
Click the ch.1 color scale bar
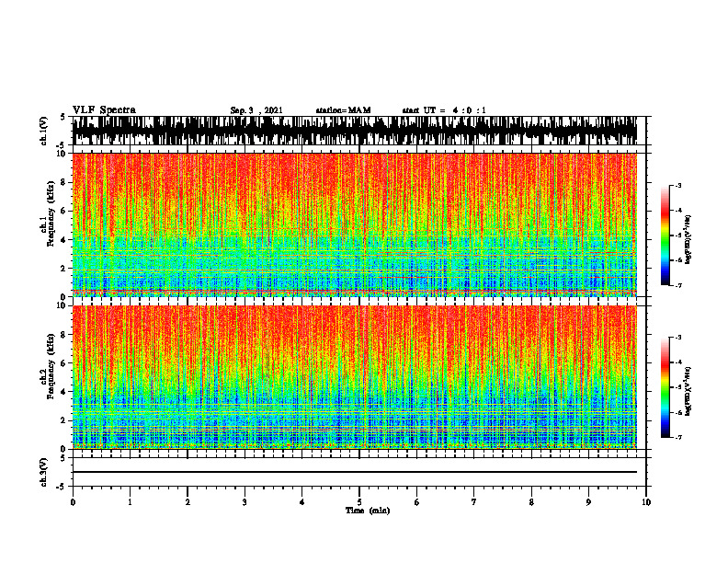(665, 236)
